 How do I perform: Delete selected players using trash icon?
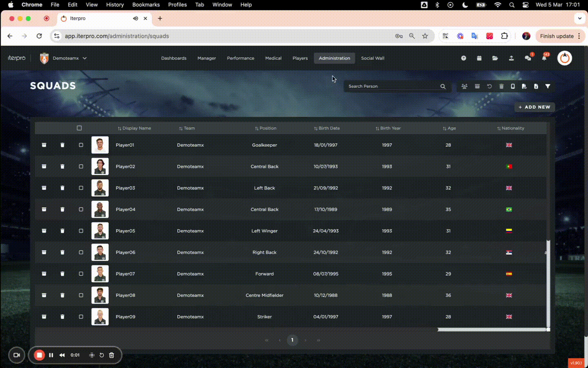[x=501, y=86]
